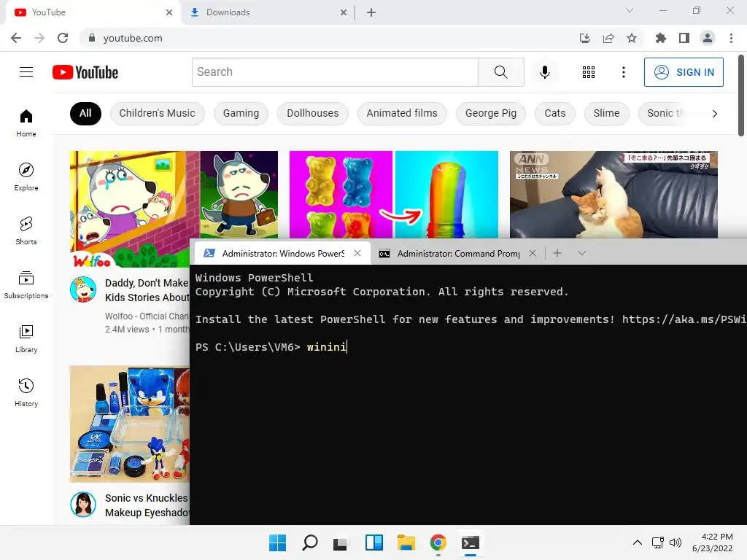
Task: Click the YouTube page vertical scrollbar
Action: tap(741, 96)
